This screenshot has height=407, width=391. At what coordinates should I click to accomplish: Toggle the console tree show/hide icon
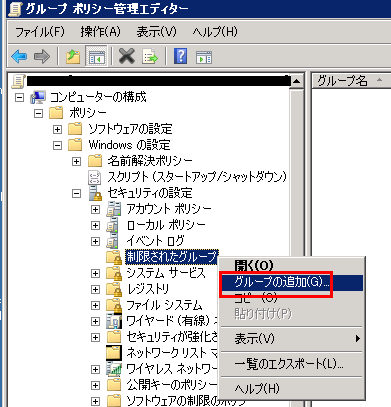[x=96, y=56]
